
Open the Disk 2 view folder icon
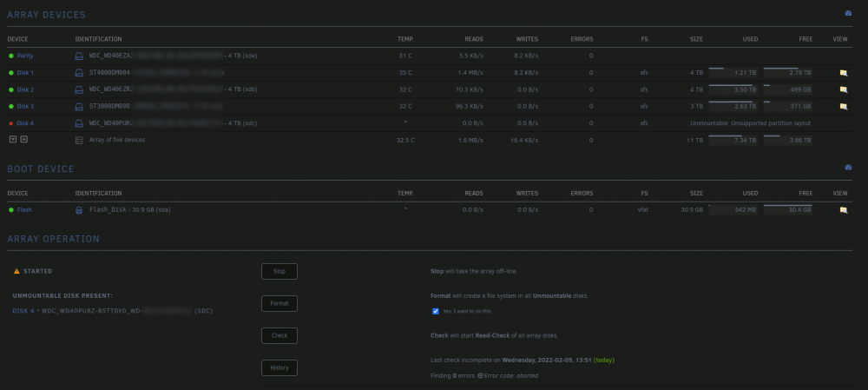pos(843,89)
